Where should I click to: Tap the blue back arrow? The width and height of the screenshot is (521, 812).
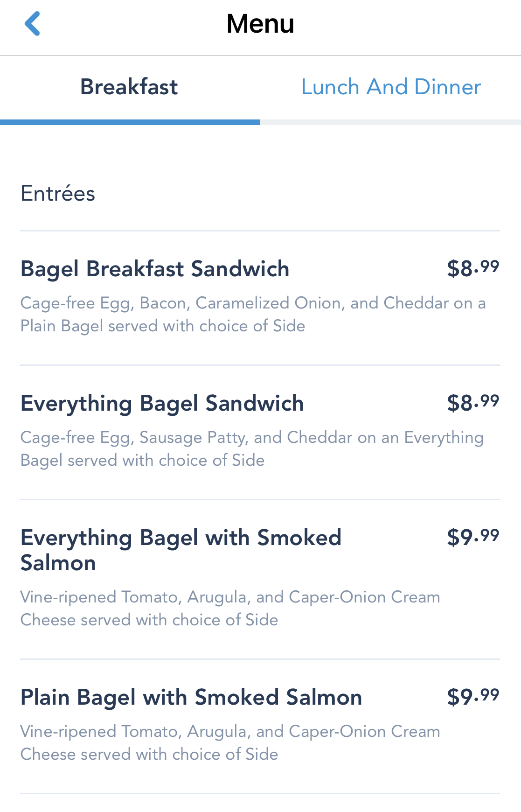33,24
